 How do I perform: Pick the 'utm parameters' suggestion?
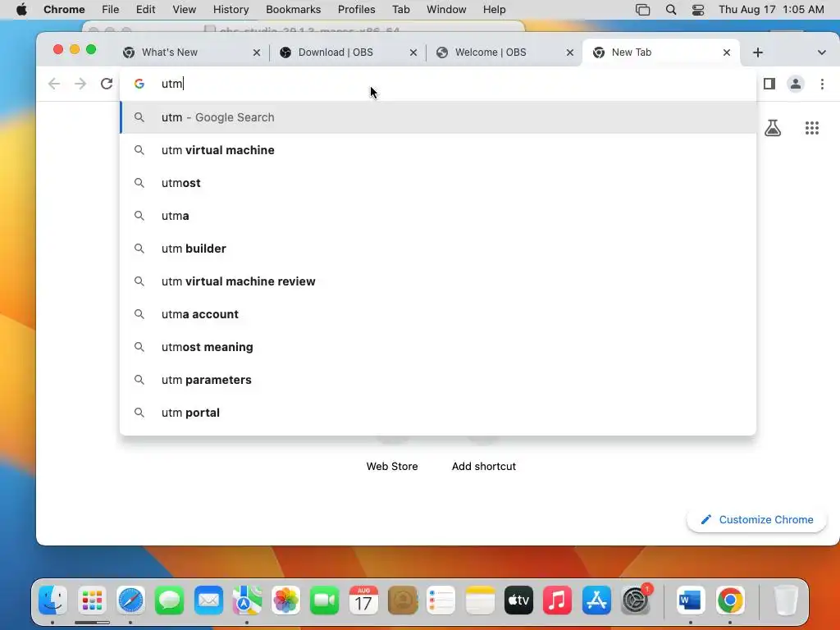[x=438, y=380]
